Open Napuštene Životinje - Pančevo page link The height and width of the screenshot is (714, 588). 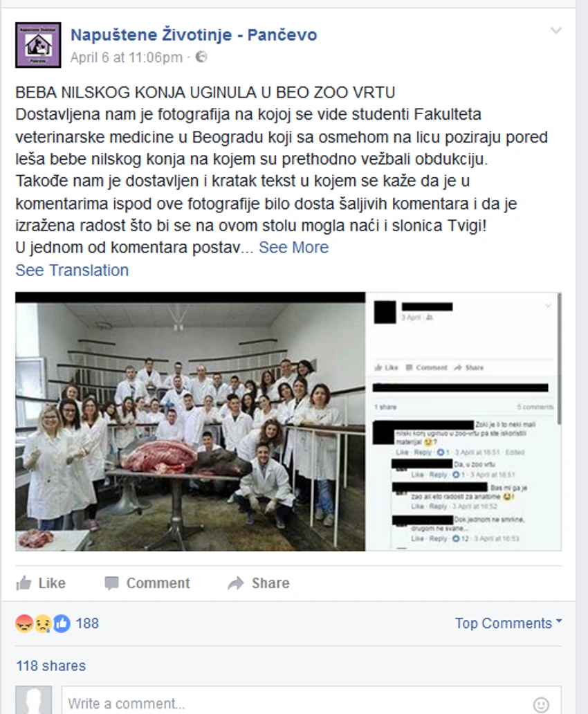click(x=194, y=35)
